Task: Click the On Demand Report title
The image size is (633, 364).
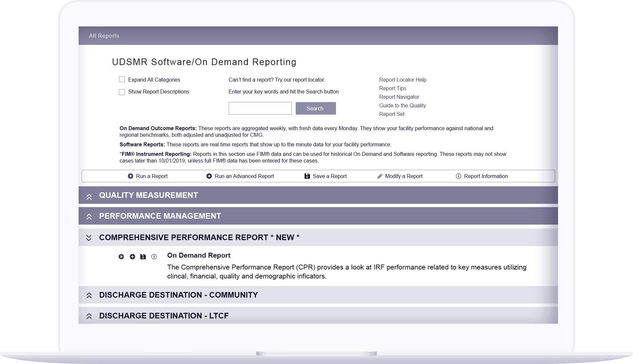Action: 199,255
